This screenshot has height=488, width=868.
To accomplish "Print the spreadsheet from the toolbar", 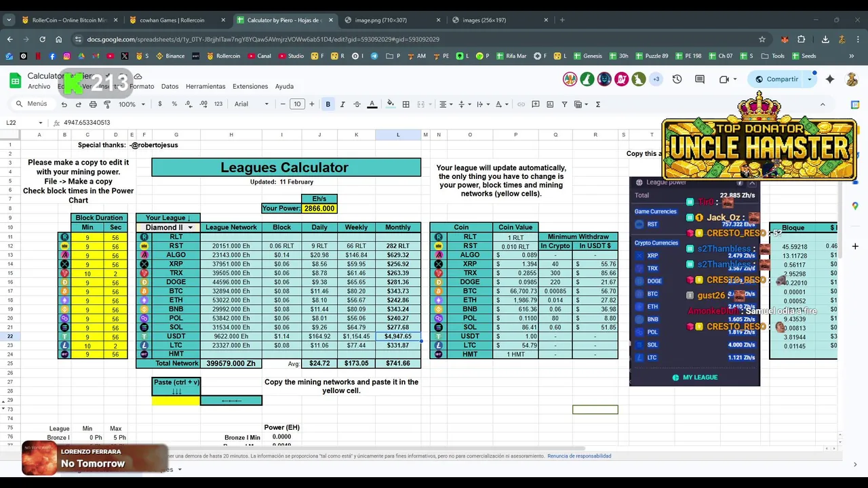I will [93, 104].
